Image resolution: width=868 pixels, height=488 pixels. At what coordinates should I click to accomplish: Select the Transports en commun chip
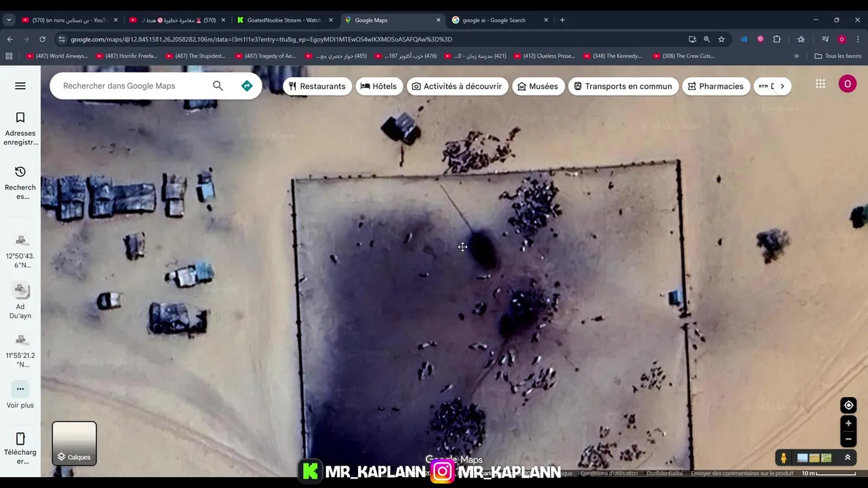(623, 86)
